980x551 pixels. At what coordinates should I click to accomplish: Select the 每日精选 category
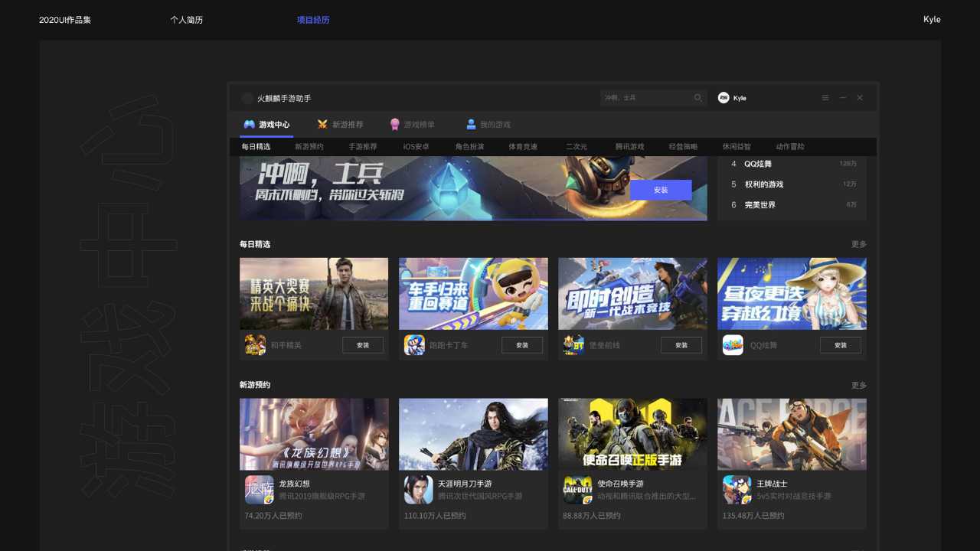[x=256, y=147]
